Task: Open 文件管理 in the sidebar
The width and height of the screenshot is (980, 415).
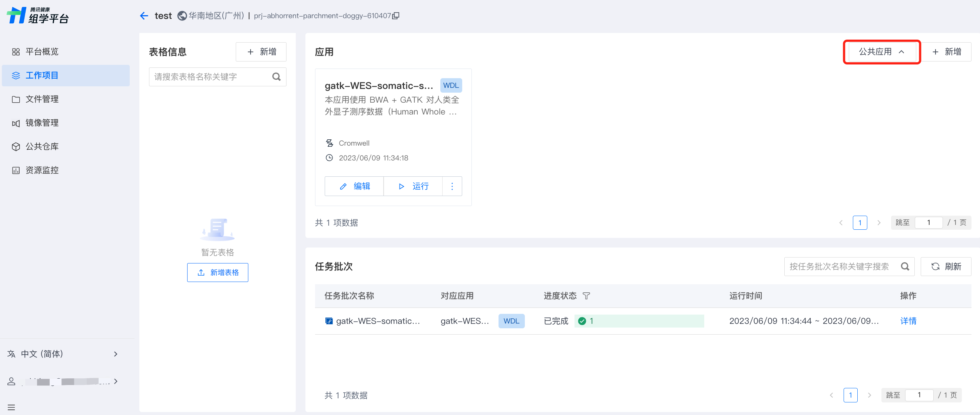Action: (x=42, y=99)
